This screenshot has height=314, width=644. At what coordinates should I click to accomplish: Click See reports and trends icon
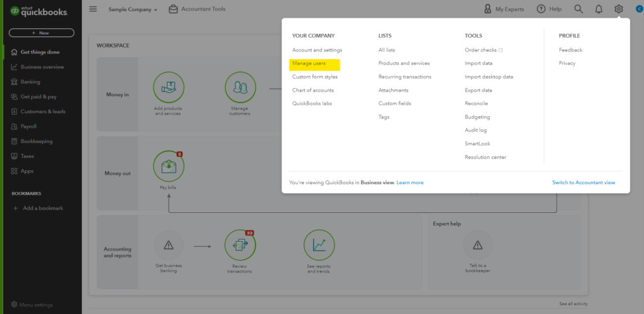(319, 245)
